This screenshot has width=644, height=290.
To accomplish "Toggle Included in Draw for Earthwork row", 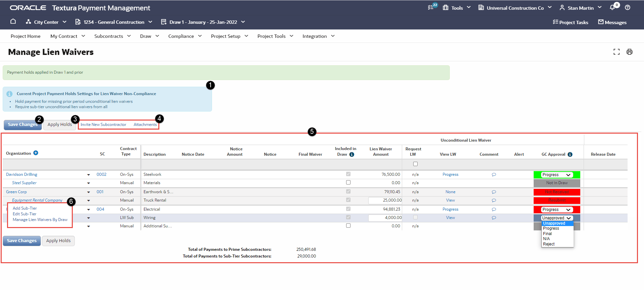I will 348,192.
